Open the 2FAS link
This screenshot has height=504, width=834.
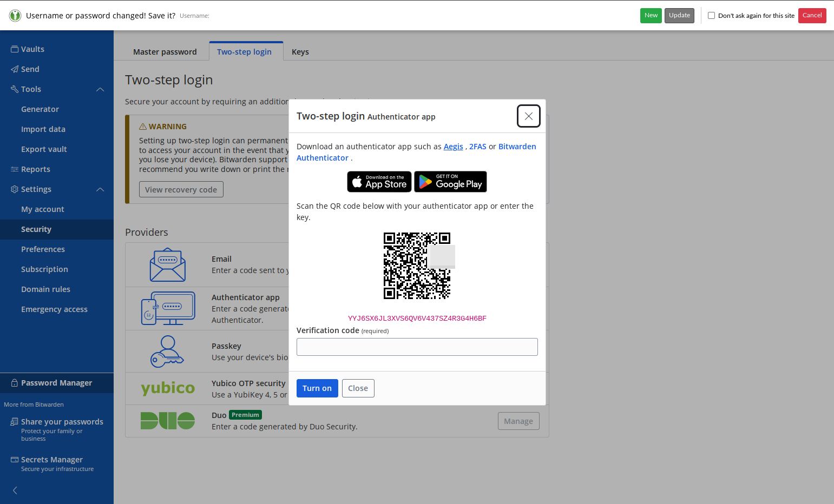tap(478, 147)
